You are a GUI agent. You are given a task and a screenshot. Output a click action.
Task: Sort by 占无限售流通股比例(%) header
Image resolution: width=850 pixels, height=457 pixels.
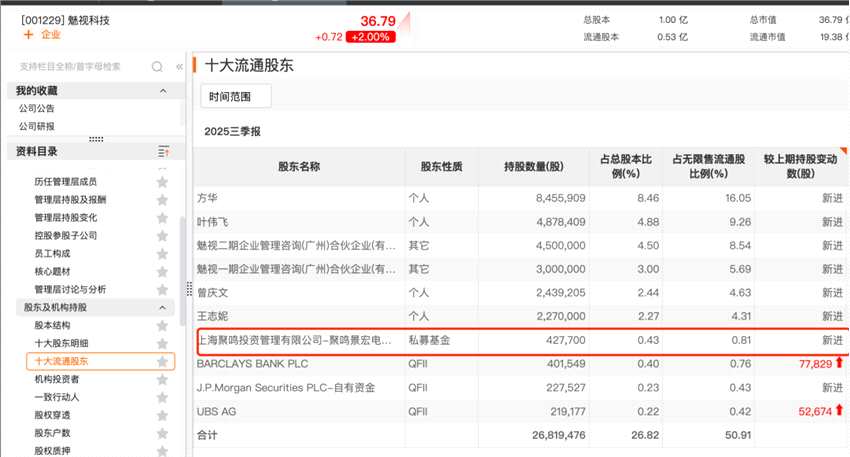point(709,166)
